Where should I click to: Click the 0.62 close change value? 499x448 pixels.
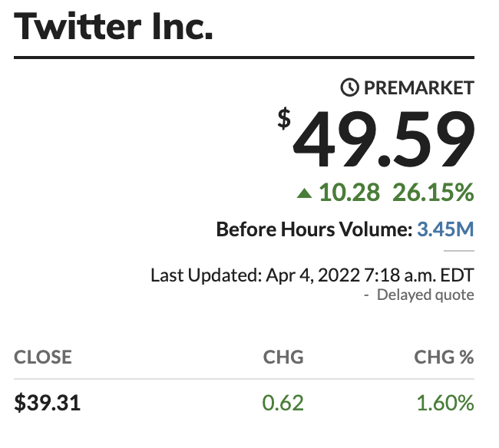coord(283,403)
